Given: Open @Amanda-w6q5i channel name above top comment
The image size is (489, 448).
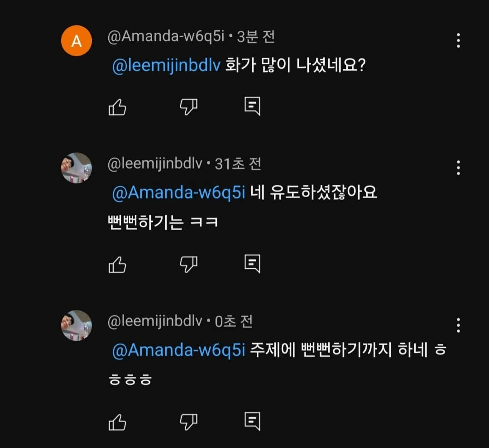Looking at the screenshot, I should [x=166, y=37].
